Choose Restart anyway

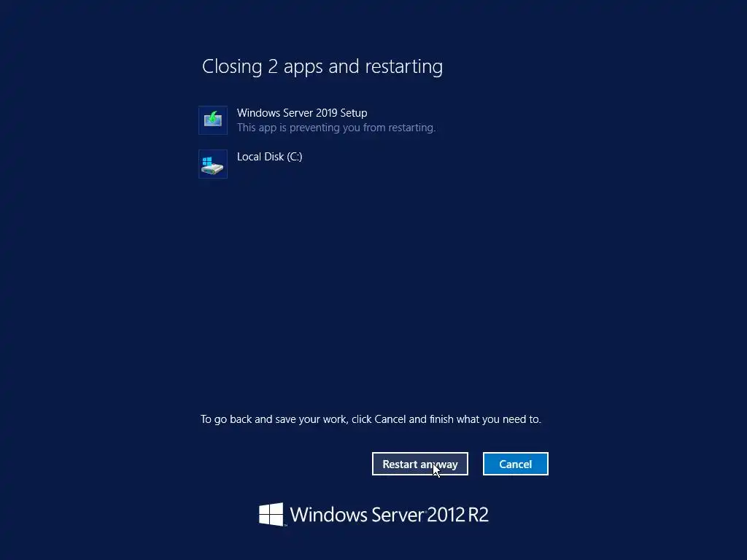click(420, 464)
